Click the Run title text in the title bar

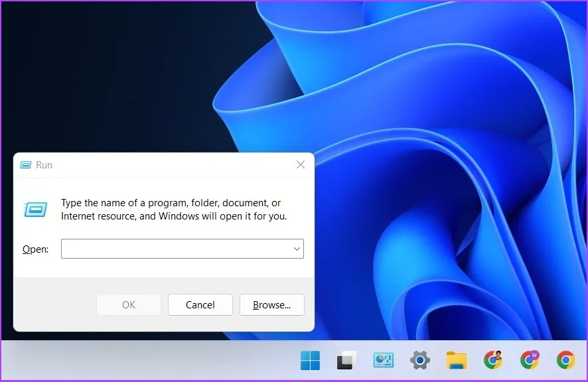[x=45, y=164]
